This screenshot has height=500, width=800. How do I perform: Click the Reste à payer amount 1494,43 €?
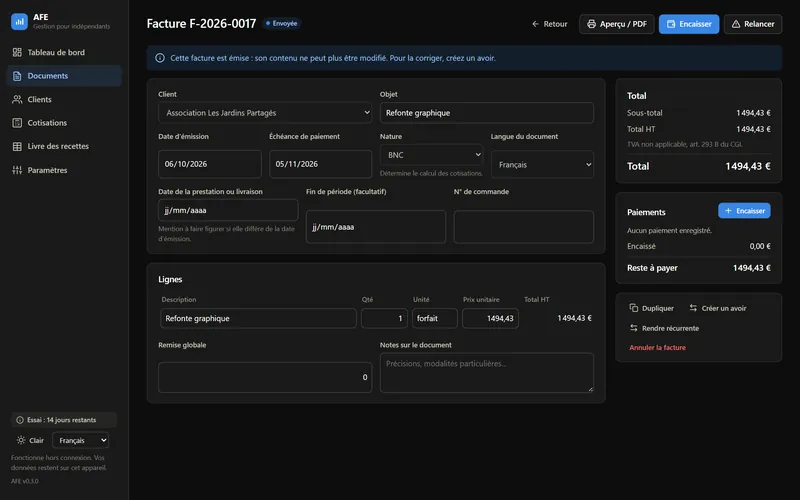[x=752, y=268]
